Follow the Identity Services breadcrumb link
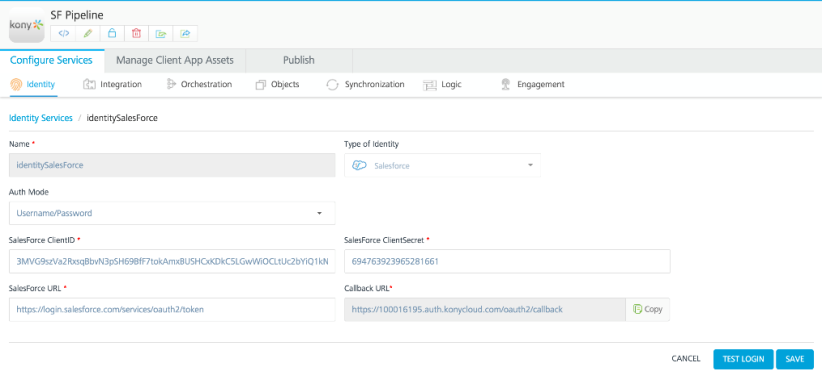 [41, 118]
